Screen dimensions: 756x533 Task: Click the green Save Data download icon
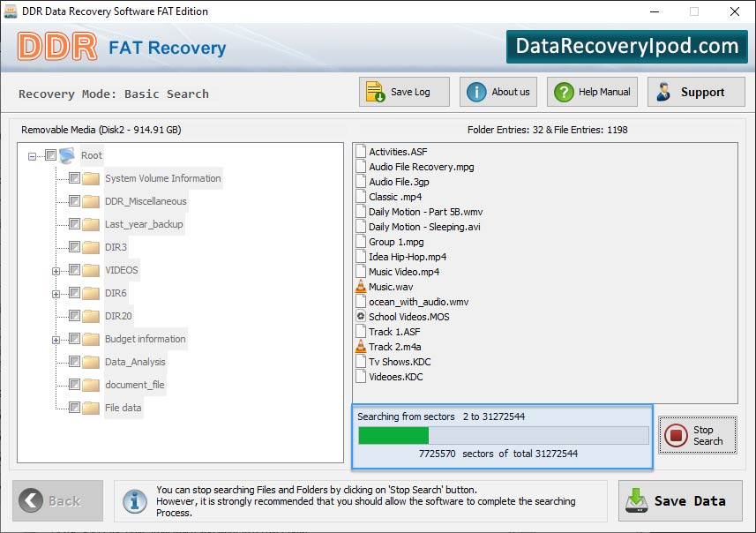point(636,500)
